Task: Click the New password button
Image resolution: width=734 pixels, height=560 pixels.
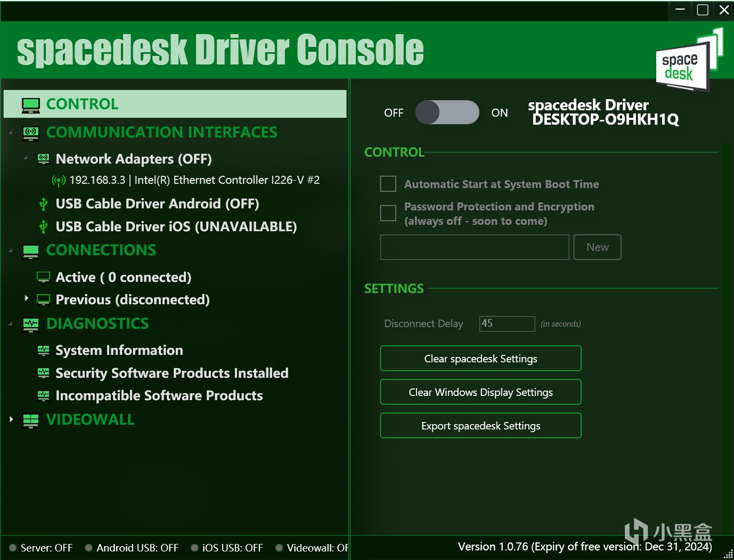Action: [597, 247]
